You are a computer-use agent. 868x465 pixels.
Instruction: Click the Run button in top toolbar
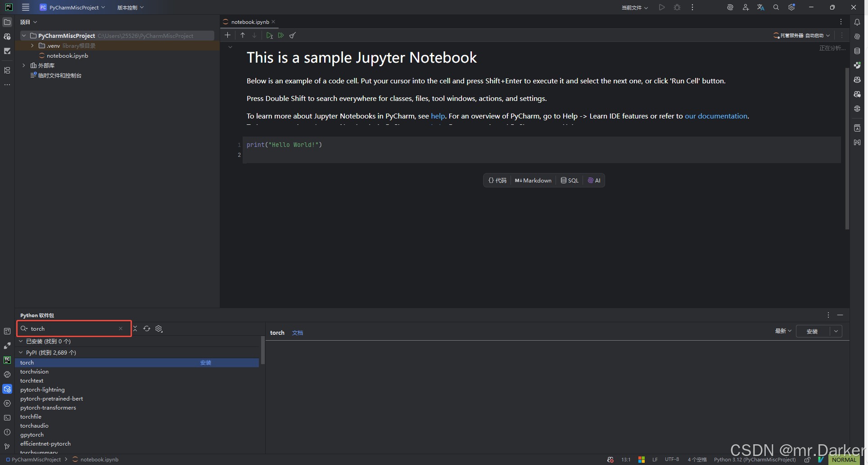[x=662, y=7]
